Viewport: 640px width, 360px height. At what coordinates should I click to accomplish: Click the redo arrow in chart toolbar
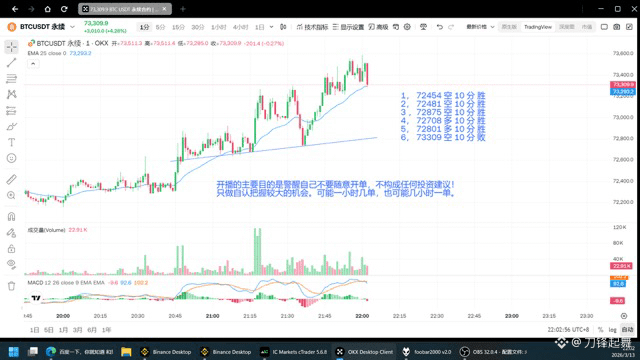coord(451,27)
